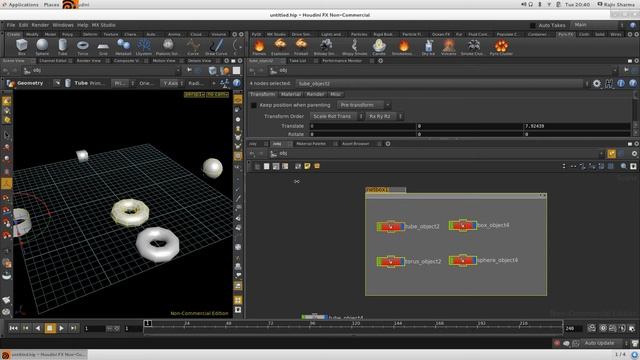This screenshot has height=360, width=640.
Task: Click the parameter pane info icon
Action: (x=621, y=83)
